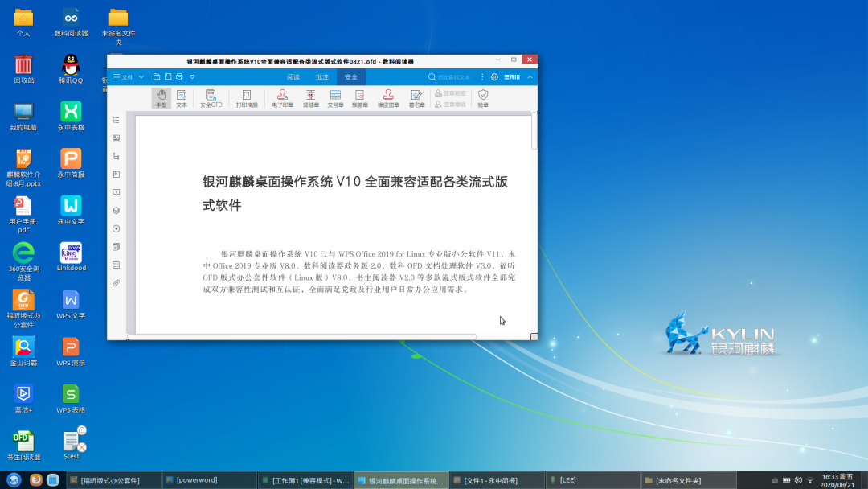Select the 用户手册.pdf desktop file

click(x=23, y=214)
